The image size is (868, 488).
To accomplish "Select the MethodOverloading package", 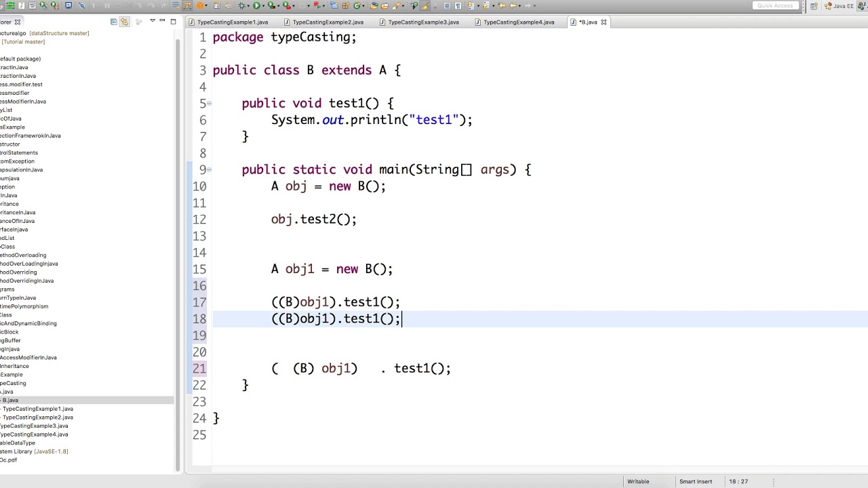I will 23,256.
